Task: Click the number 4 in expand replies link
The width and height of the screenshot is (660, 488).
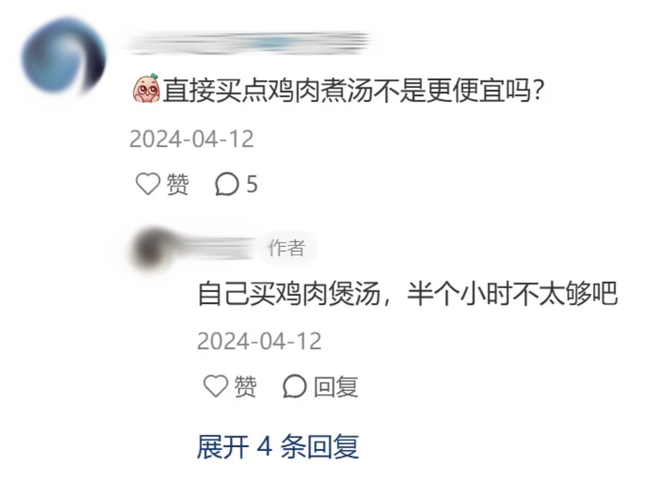Action: pyautogui.click(x=264, y=447)
